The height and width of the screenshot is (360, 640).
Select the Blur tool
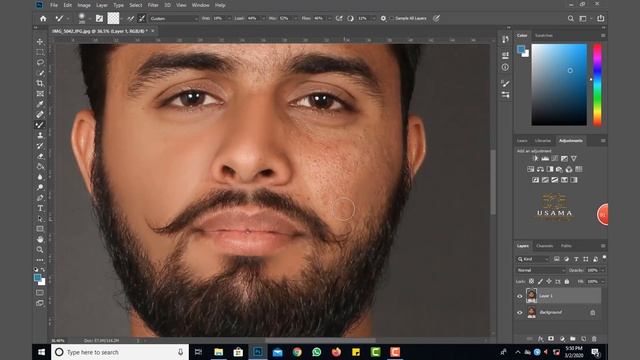pyautogui.click(x=40, y=177)
